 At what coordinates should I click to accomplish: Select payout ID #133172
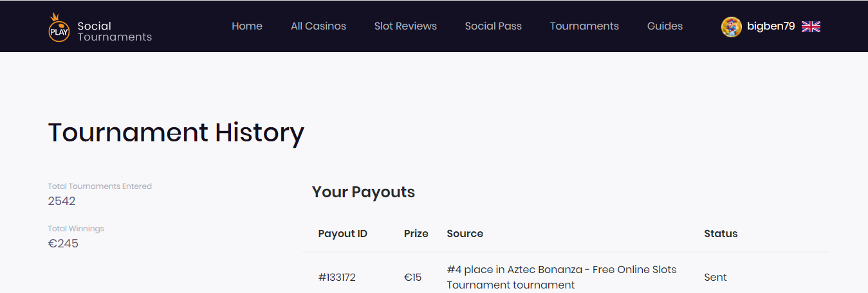point(337,278)
